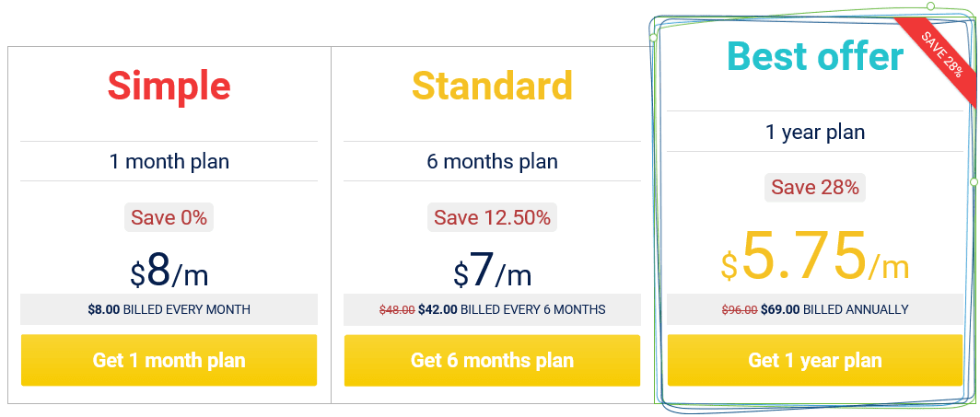This screenshot has width=980, height=417.
Task: Click the Get 1 month plan button
Action: pyautogui.click(x=169, y=360)
